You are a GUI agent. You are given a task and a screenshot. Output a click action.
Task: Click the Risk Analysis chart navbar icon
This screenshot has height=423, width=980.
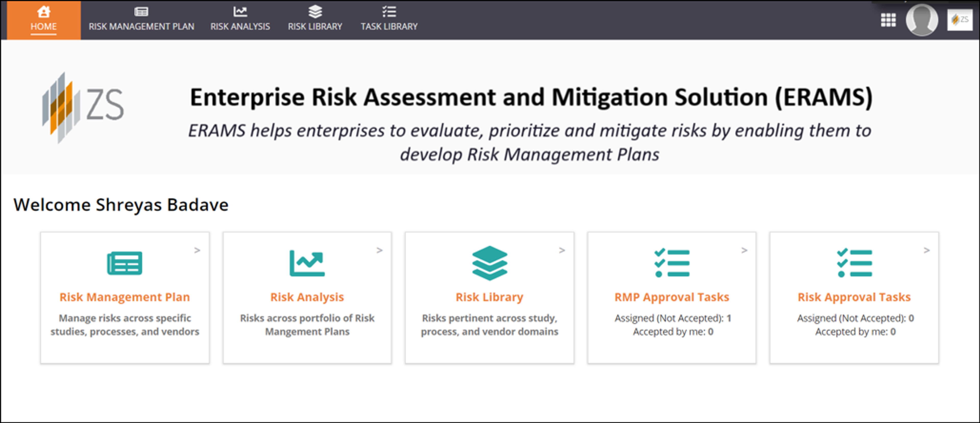[240, 12]
